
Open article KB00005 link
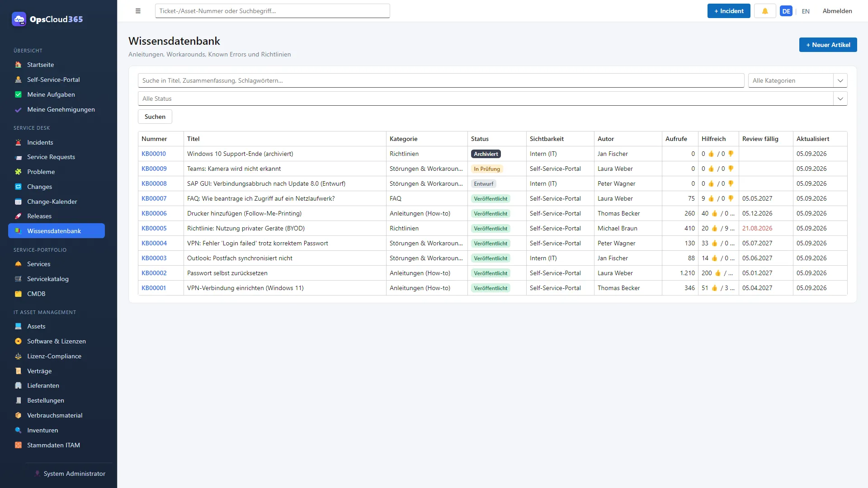154,228
